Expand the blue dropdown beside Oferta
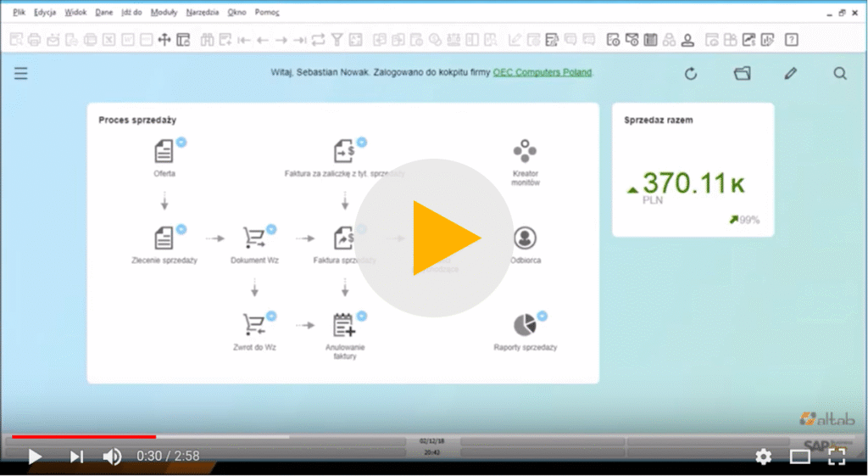The width and height of the screenshot is (868, 476). pyautogui.click(x=181, y=143)
